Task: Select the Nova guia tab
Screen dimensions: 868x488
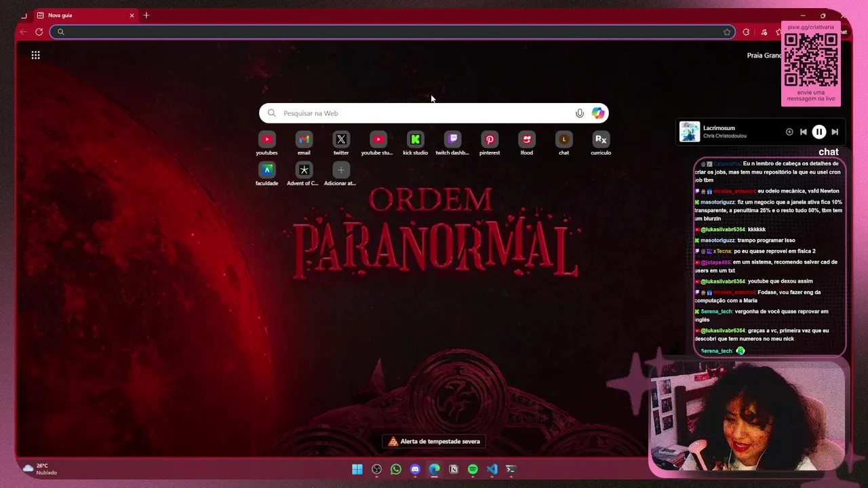Action: pos(85,15)
